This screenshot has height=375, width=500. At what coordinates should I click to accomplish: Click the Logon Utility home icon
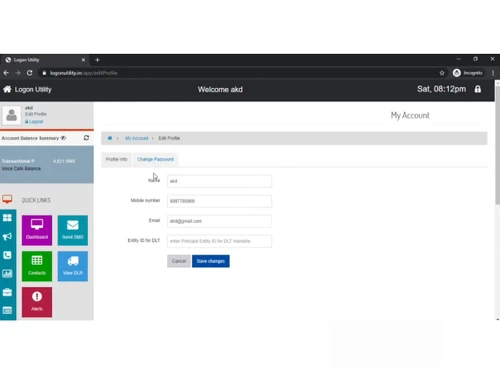7,89
